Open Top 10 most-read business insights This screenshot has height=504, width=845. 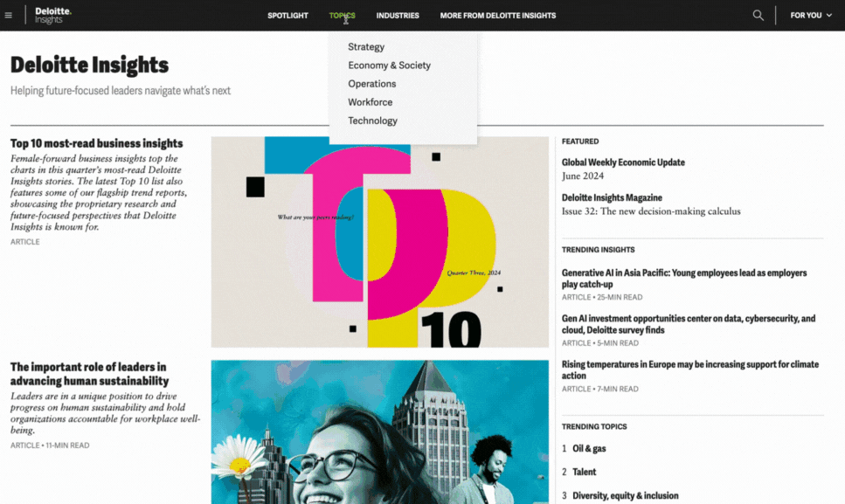click(x=96, y=143)
